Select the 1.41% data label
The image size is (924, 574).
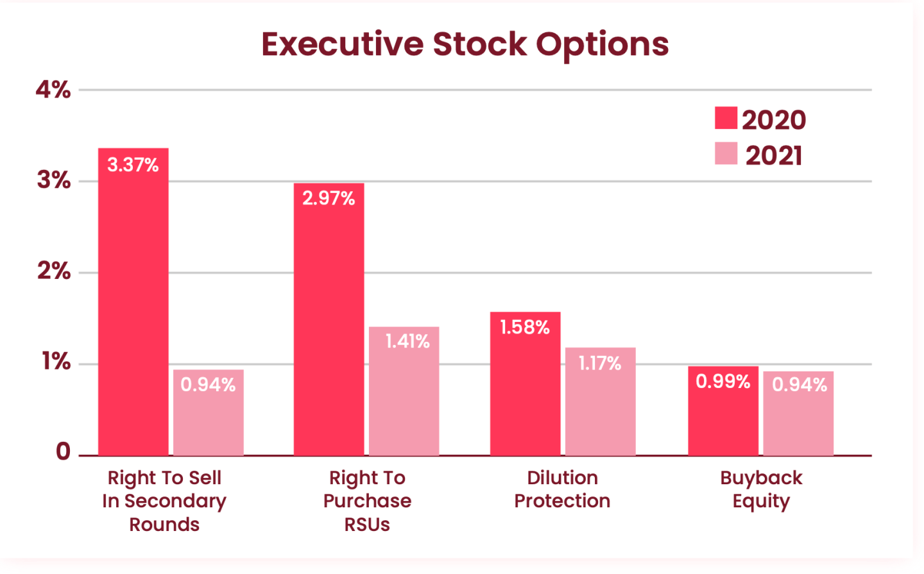click(407, 341)
